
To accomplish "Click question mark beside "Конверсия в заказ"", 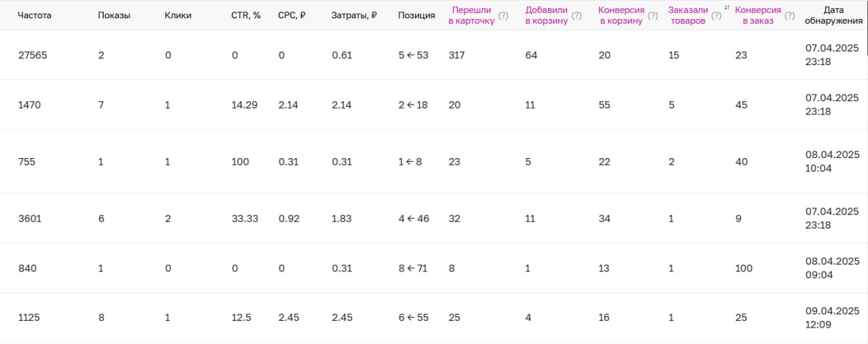I will [x=789, y=16].
